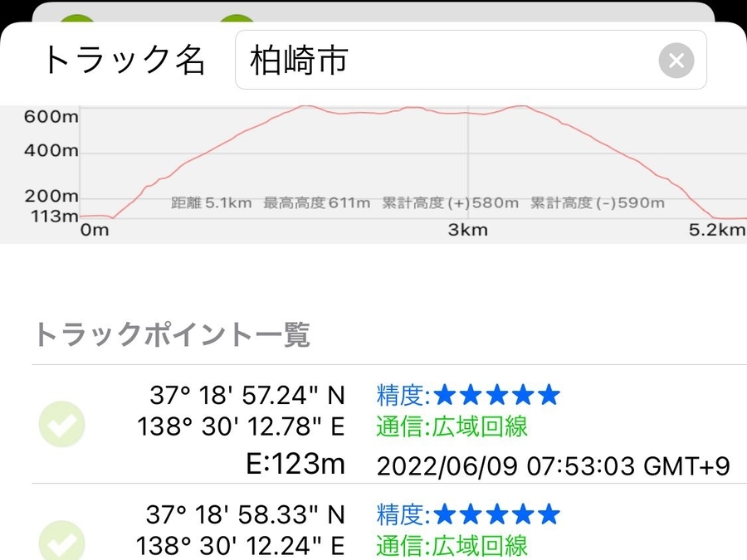Clear the track name field
The width and height of the screenshot is (747, 560).
coord(676,61)
